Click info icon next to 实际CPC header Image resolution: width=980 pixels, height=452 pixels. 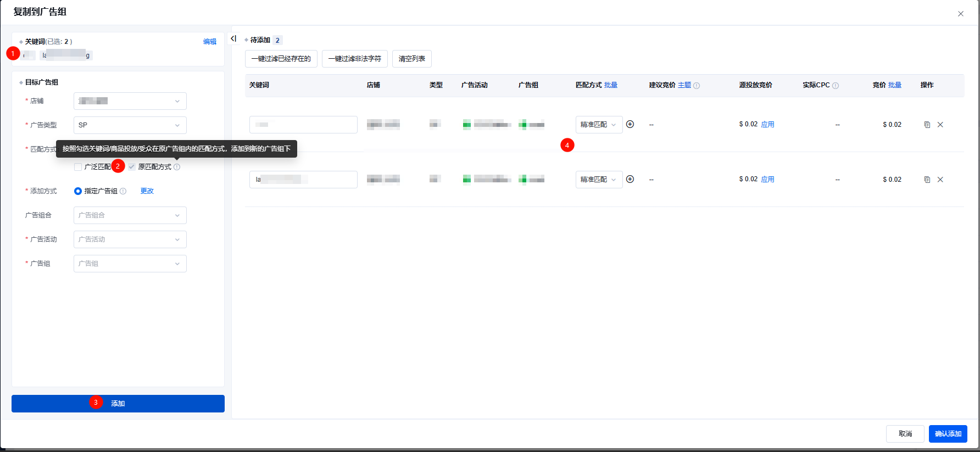[836, 86]
